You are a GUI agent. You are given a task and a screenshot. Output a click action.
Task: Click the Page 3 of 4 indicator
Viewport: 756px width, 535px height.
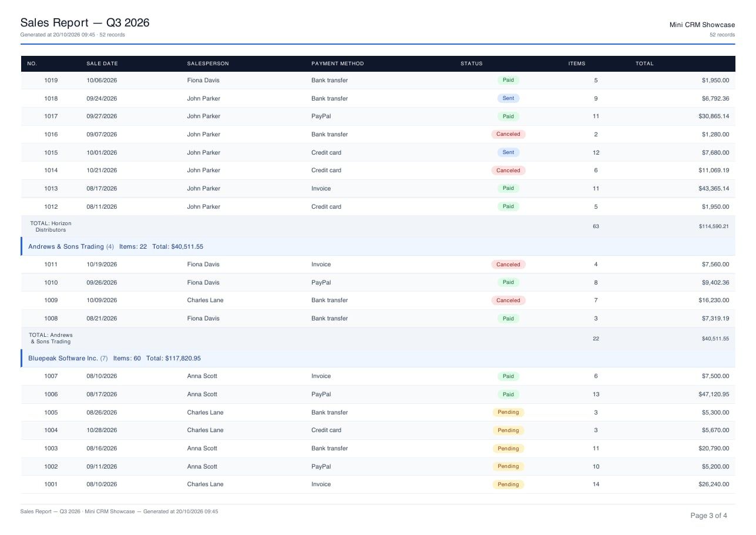pos(708,516)
